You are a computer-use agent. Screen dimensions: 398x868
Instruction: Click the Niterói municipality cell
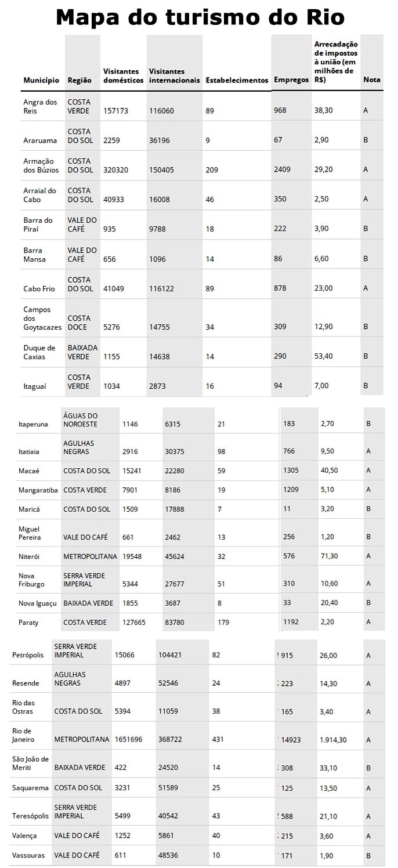(29, 556)
